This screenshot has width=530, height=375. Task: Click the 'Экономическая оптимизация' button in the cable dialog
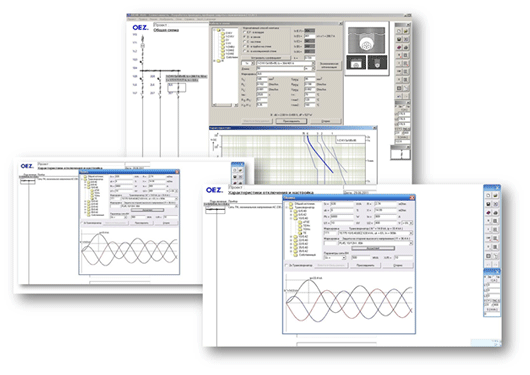[x=329, y=65]
